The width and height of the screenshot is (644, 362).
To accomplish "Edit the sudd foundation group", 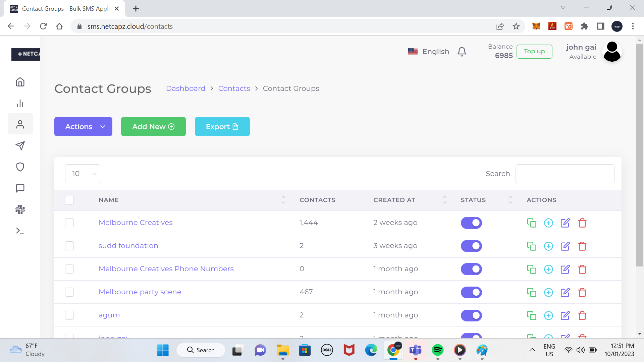I will tap(565, 246).
